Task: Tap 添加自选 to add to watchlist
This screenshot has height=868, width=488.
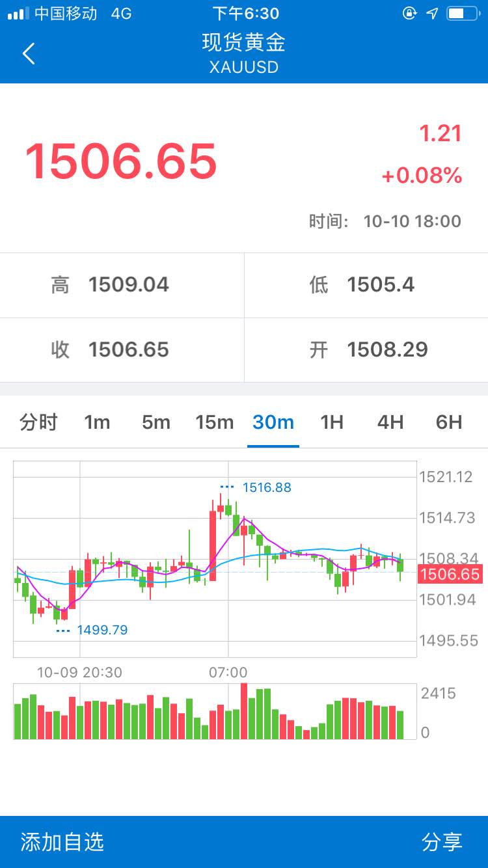Action: click(x=62, y=842)
